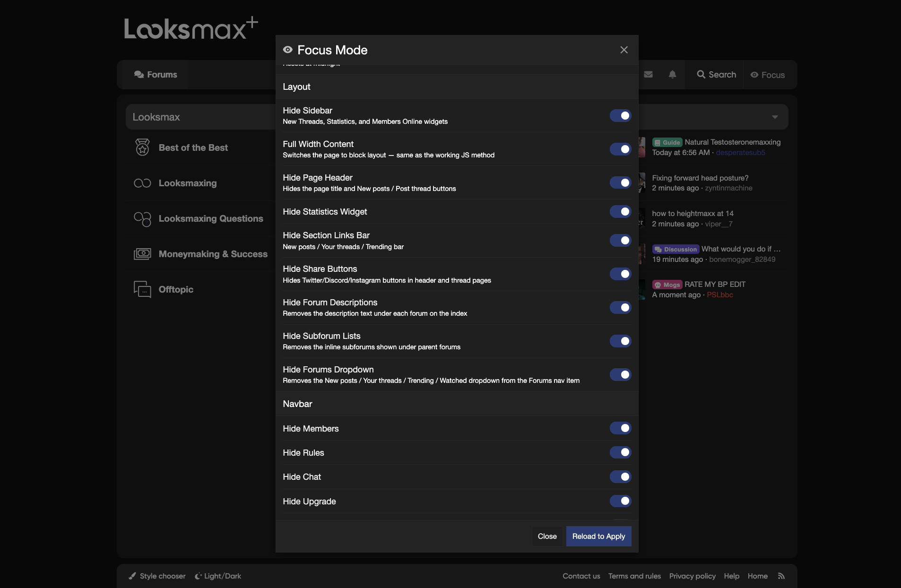Click the Looksmax+ logo
The height and width of the screenshot is (588, 901).
point(191,28)
